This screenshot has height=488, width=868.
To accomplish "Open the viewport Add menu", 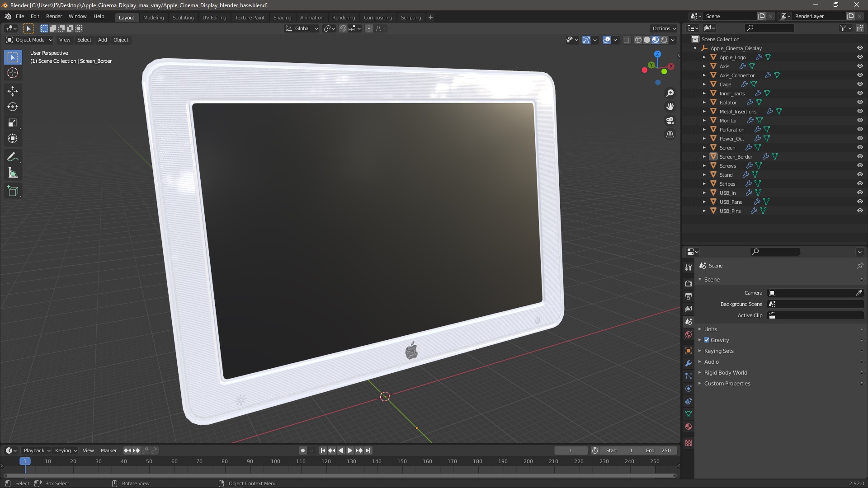I will pyautogui.click(x=103, y=40).
